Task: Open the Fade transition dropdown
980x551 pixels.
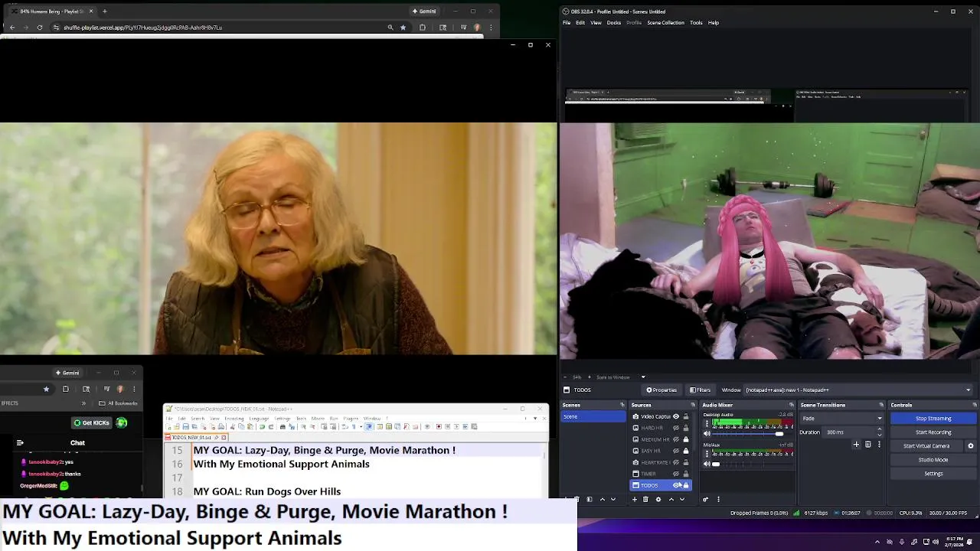Action: pos(841,419)
